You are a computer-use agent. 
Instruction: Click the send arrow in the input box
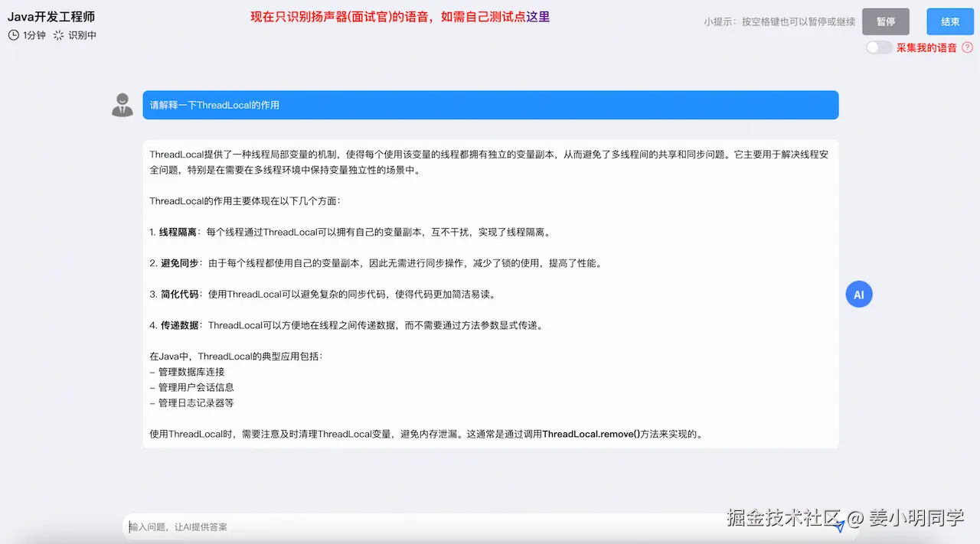pos(840,526)
